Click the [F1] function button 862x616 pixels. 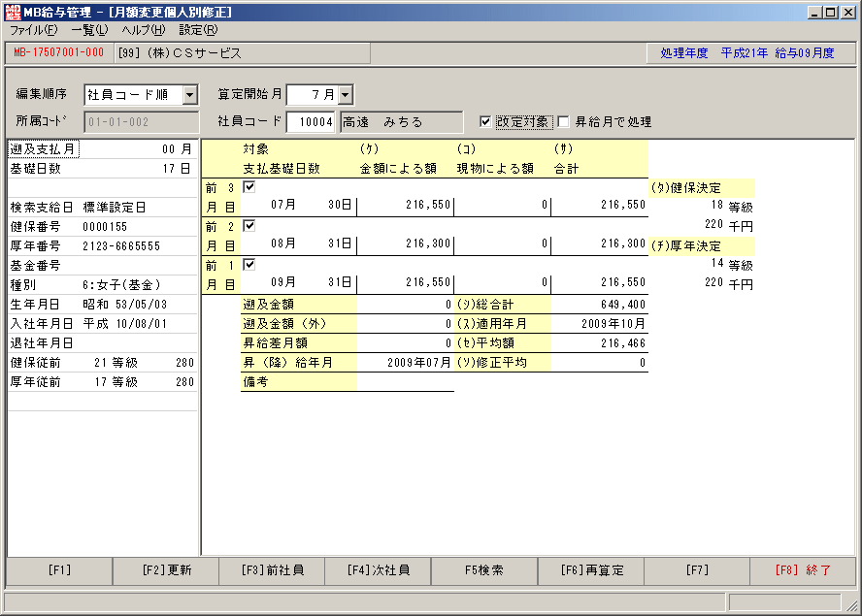[59, 570]
